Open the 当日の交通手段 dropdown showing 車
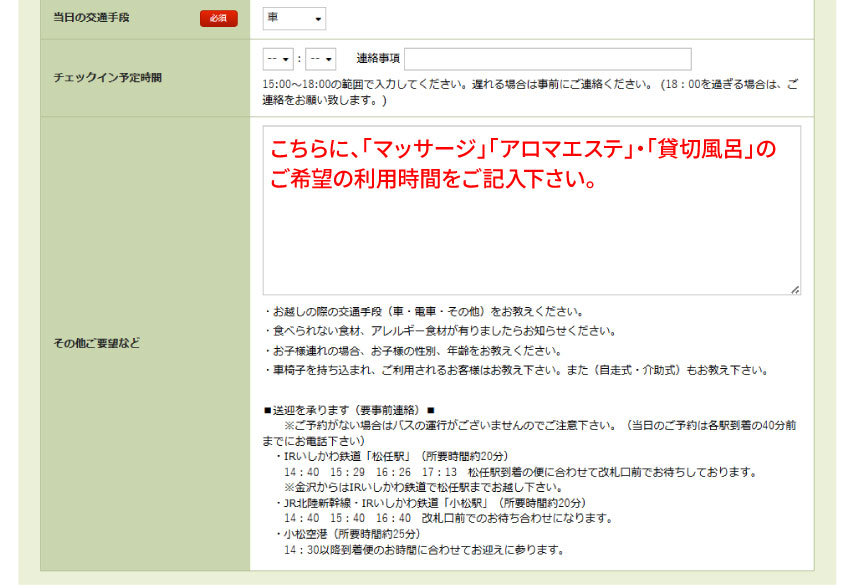 tap(294, 19)
